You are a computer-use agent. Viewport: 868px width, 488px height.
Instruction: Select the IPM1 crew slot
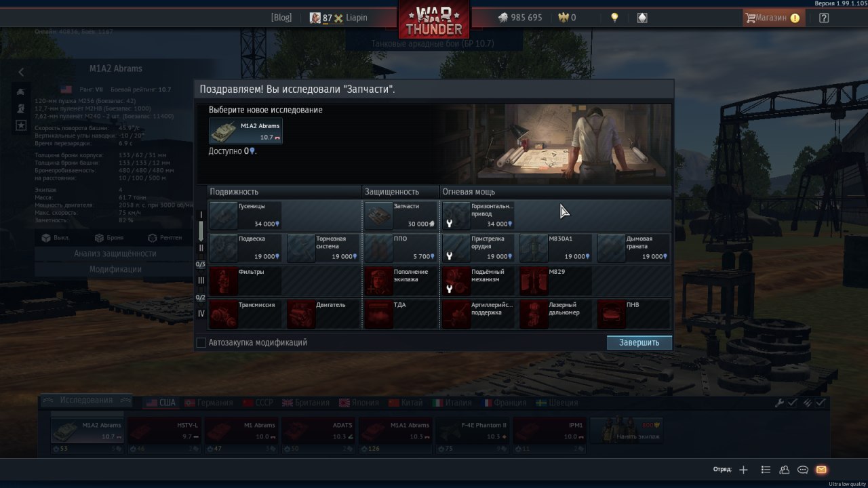pyautogui.click(x=549, y=432)
